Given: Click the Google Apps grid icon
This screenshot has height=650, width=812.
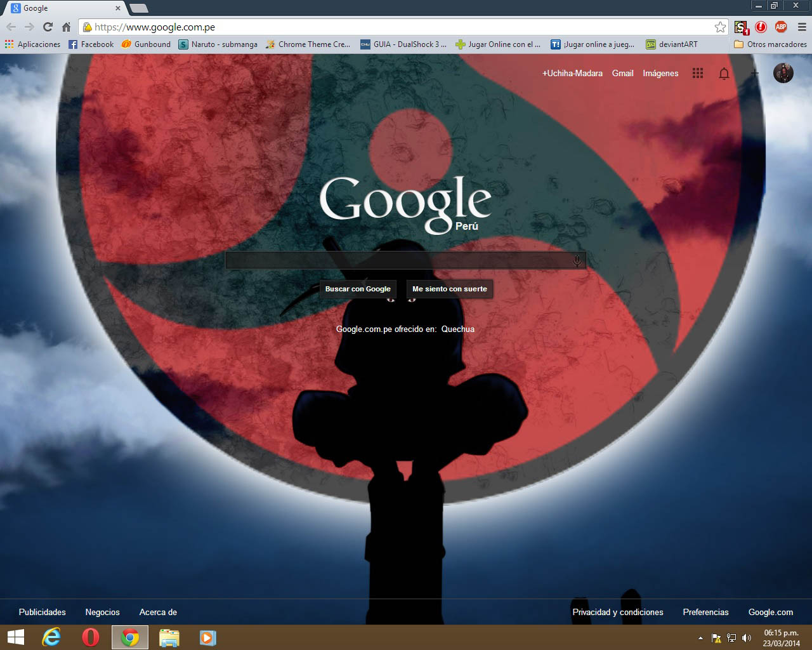Looking at the screenshot, I should click(x=698, y=73).
